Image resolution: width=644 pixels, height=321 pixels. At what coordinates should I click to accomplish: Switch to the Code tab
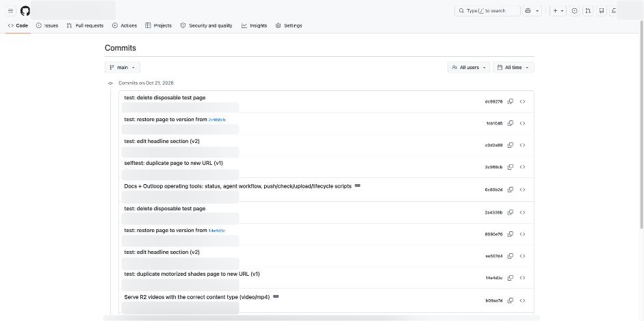[x=18, y=25]
